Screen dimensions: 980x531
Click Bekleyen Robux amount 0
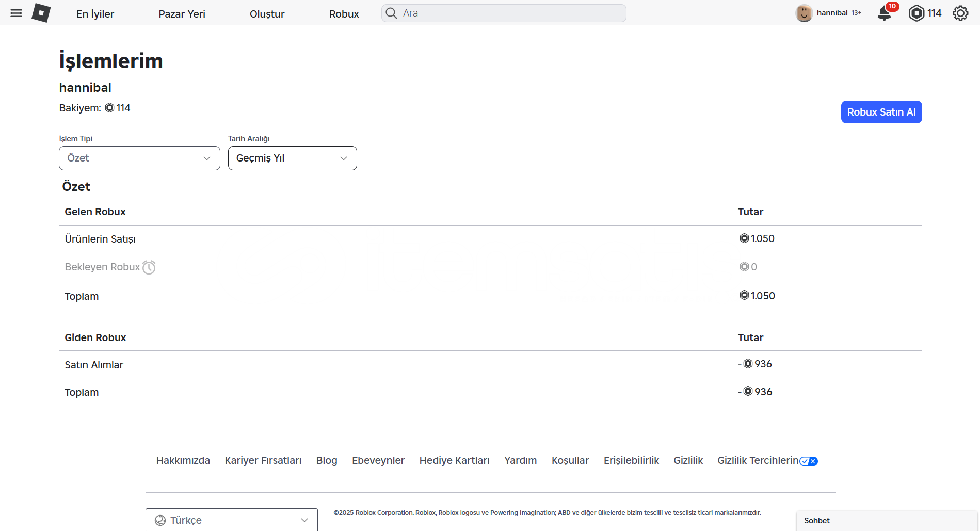tap(754, 267)
